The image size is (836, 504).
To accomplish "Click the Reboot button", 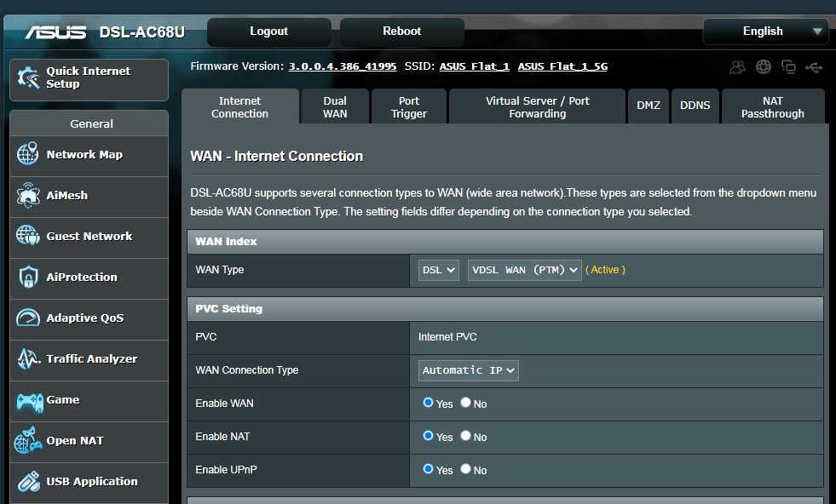I will (x=401, y=31).
